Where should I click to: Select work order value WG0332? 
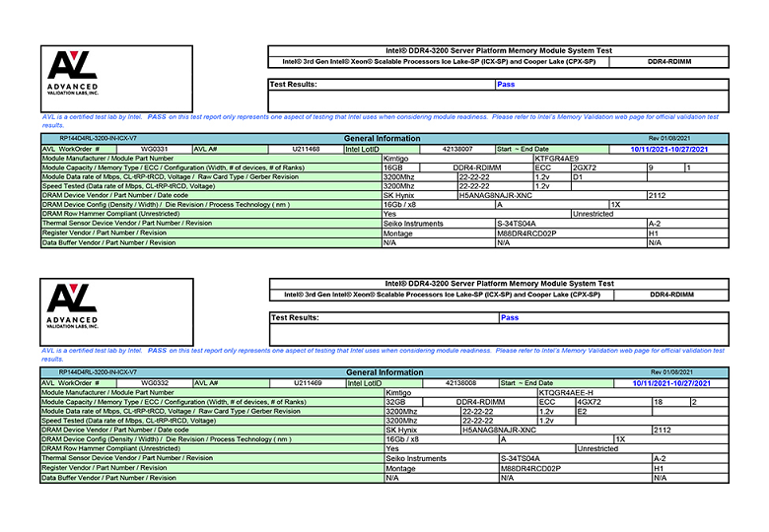click(x=155, y=383)
